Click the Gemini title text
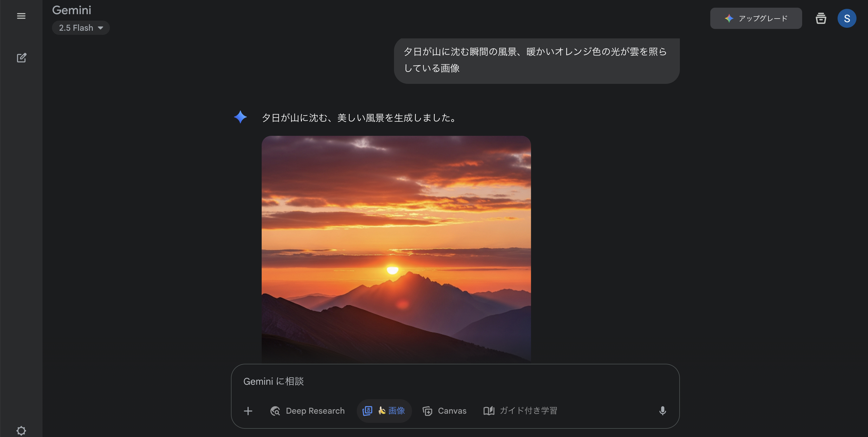The width and height of the screenshot is (868, 437). click(72, 10)
